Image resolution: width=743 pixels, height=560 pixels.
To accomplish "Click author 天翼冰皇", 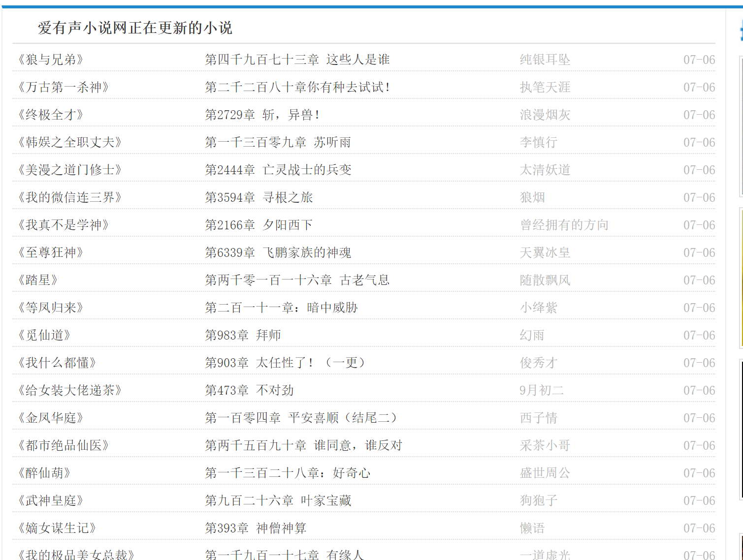I will (545, 252).
